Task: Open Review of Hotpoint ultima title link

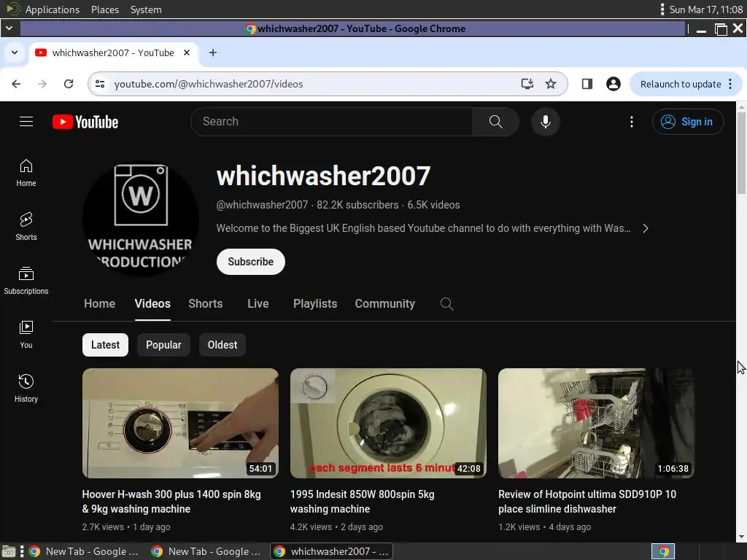Action: point(587,502)
